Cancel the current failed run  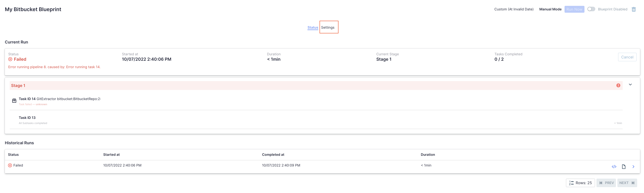(627, 57)
